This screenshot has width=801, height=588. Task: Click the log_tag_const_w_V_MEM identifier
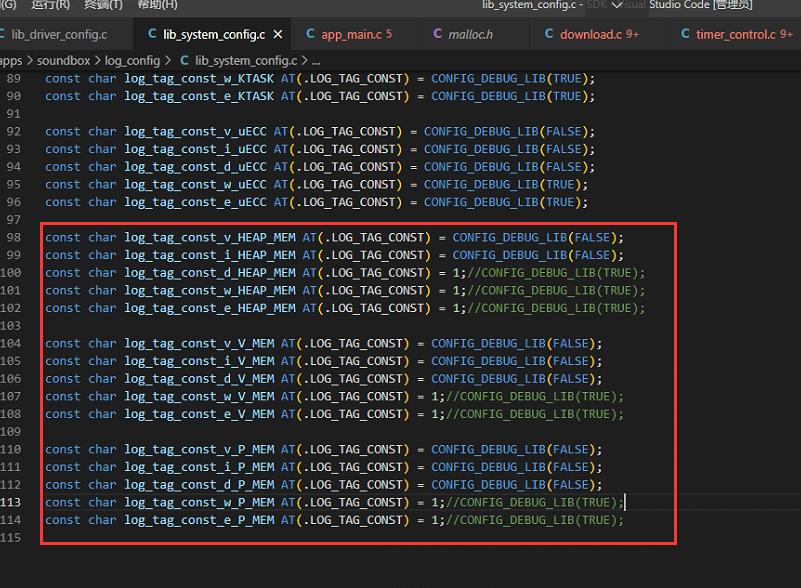coord(199,396)
